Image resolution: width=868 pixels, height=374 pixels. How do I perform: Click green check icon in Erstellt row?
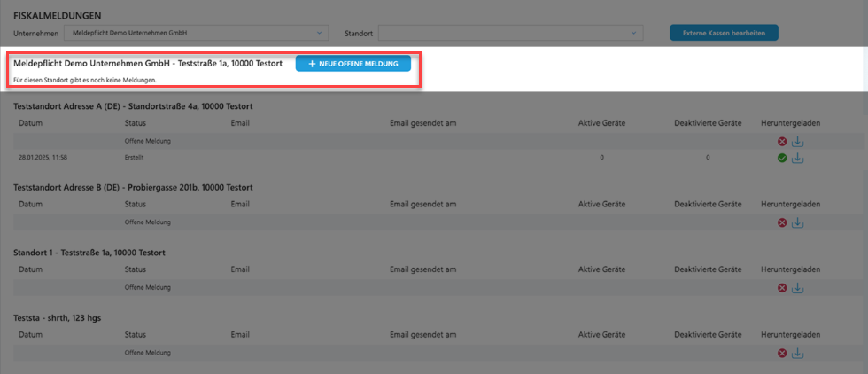pos(782,159)
